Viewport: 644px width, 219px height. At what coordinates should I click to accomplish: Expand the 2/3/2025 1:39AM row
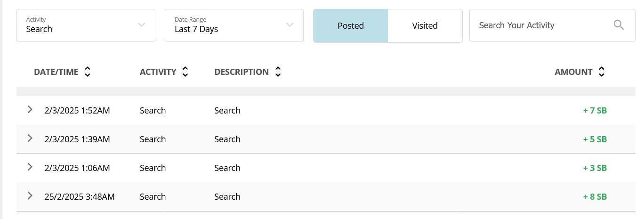[x=30, y=138]
